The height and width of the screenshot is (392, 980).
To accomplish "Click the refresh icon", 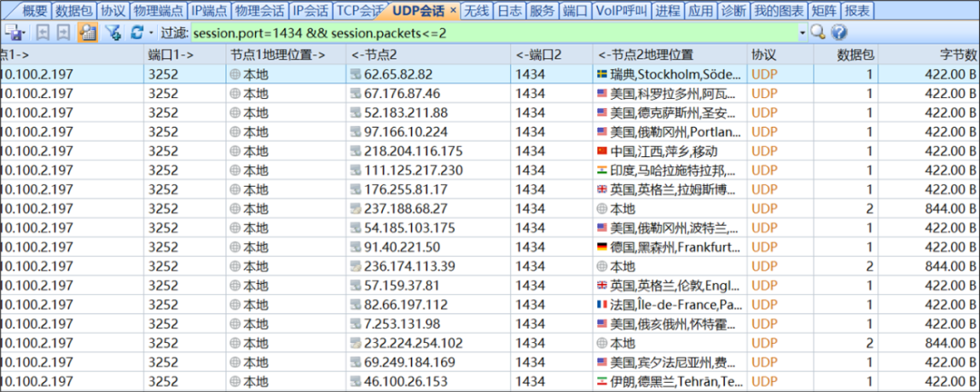I will [x=136, y=33].
